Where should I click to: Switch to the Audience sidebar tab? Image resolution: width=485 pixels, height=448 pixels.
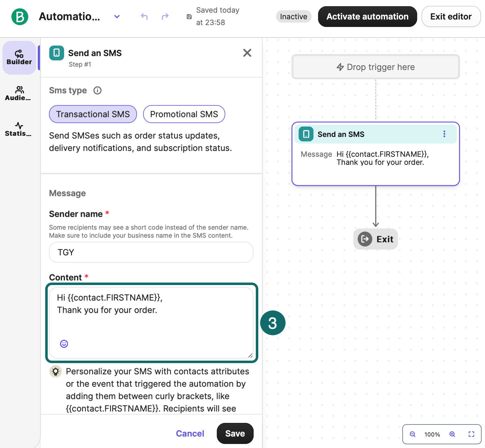point(19,94)
